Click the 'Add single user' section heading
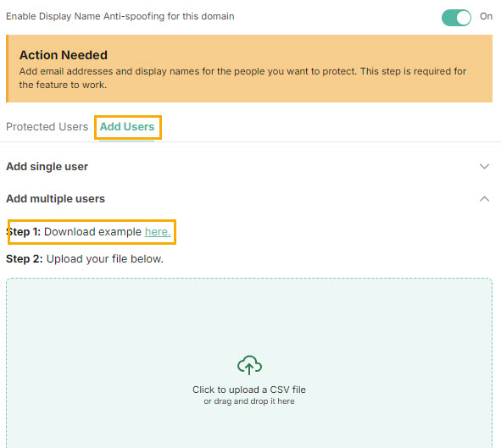This screenshot has height=448, width=501. [47, 167]
